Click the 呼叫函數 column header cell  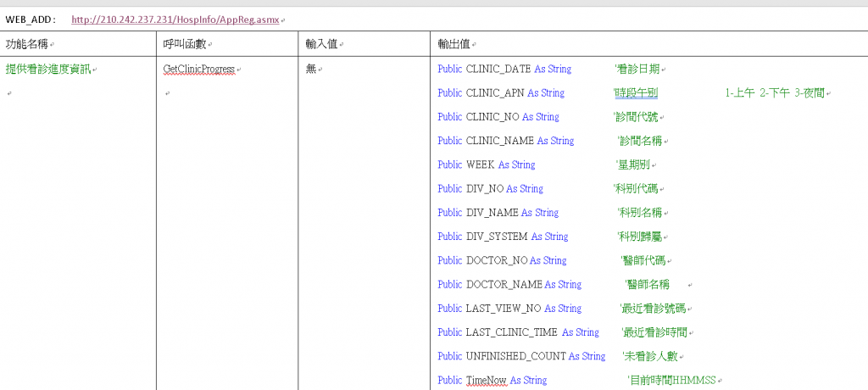[228, 44]
